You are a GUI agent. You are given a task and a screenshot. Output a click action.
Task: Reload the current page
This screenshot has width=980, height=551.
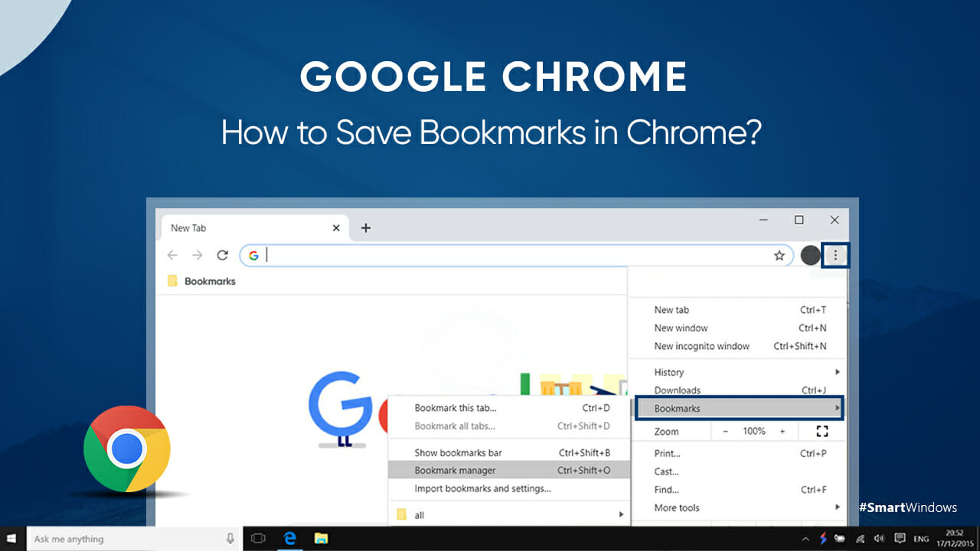pyautogui.click(x=222, y=255)
